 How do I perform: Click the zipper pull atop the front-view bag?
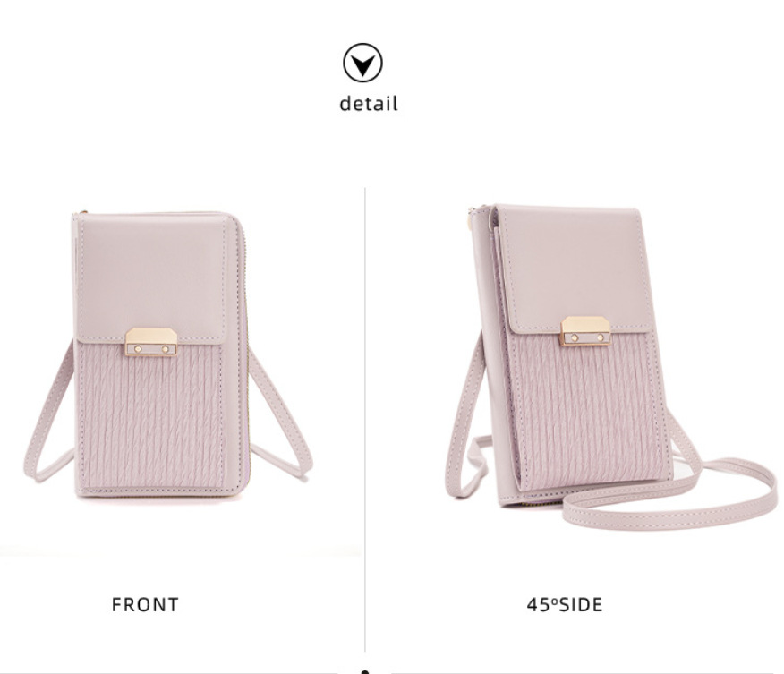point(81,214)
